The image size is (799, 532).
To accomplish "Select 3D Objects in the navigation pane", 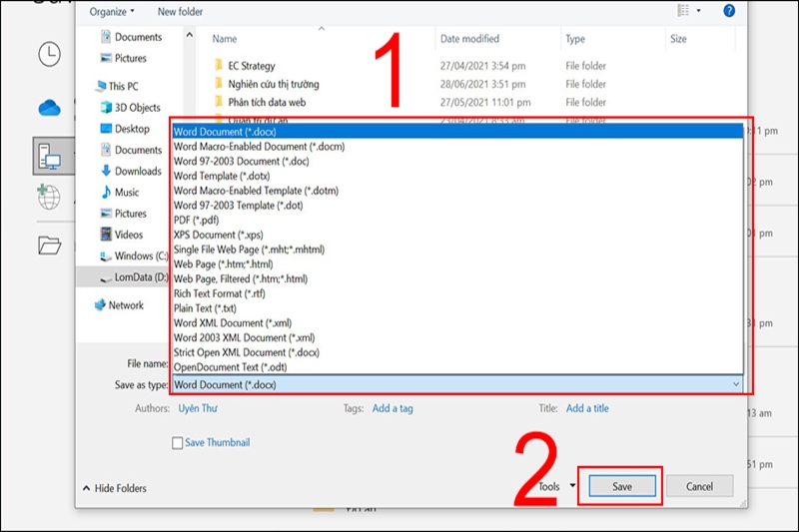I will (137, 108).
